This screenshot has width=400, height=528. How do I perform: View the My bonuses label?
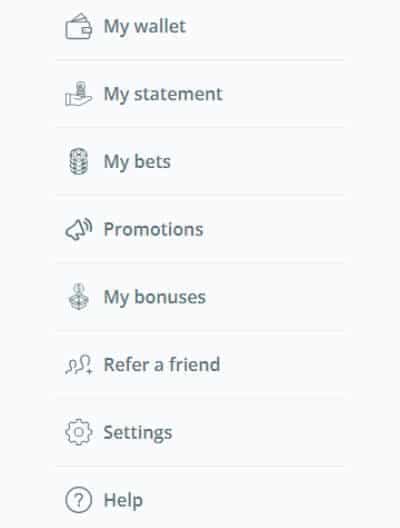click(155, 298)
